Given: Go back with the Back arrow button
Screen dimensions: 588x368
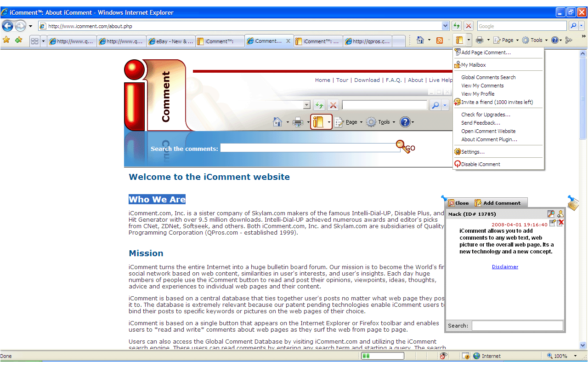Looking at the screenshot, I should point(7,26).
